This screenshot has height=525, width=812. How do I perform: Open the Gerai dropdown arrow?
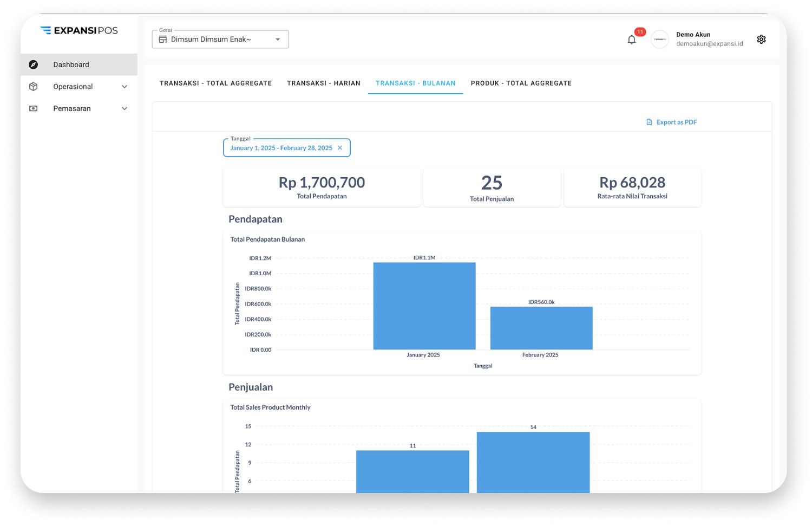[x=278, y=40]
